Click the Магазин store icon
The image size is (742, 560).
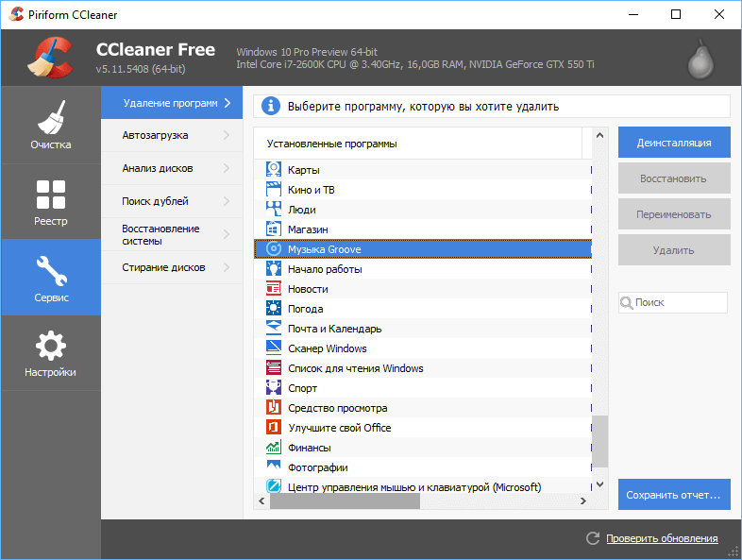click(274, 229)
